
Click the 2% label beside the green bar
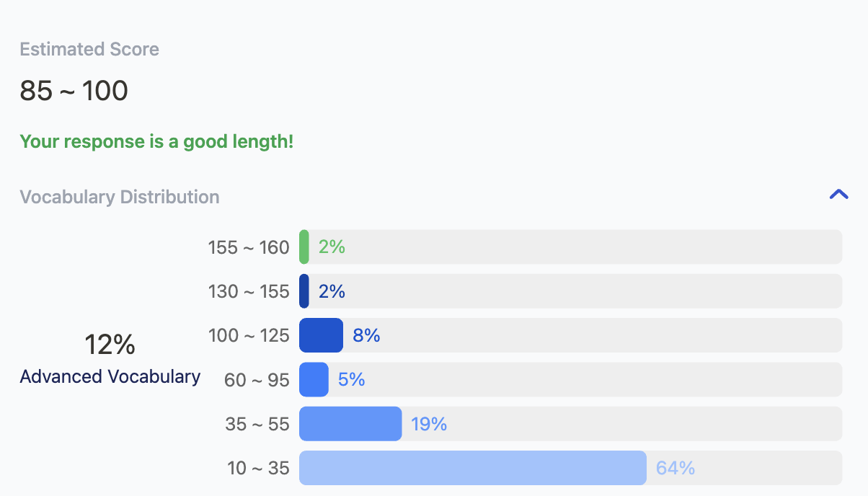point(332,247)
